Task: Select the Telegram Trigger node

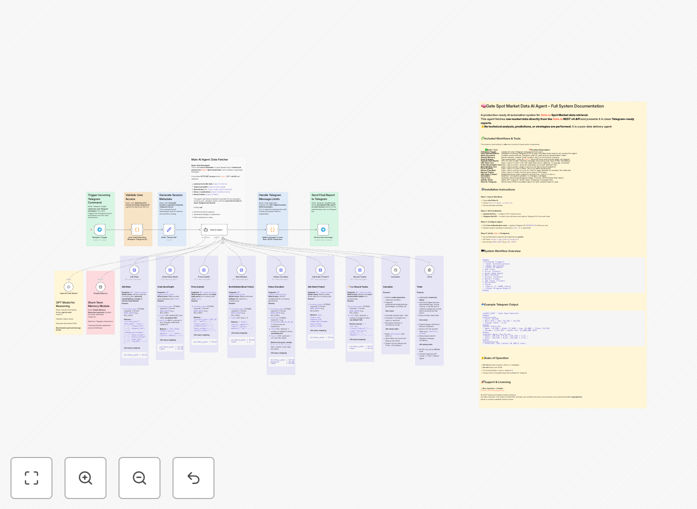Action: coord(100,230)
